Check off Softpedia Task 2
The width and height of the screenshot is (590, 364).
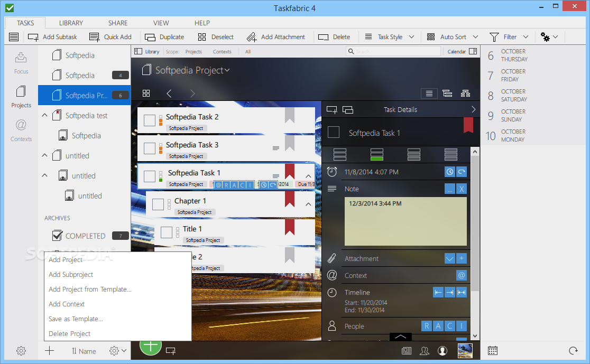pyautogui.click(x=150, y=120)
